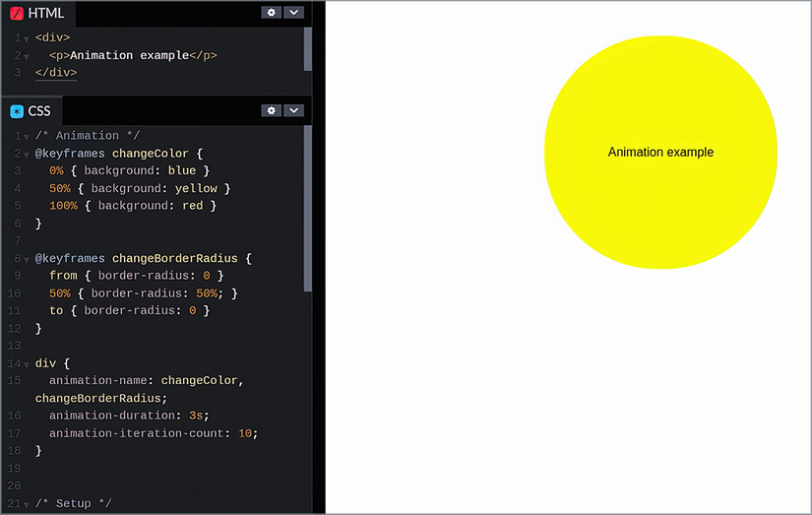This screenshot has height=515, width=812.
Task: Click the 'animation-name' property
Action: pyautogui.click(x=97, y=380)
